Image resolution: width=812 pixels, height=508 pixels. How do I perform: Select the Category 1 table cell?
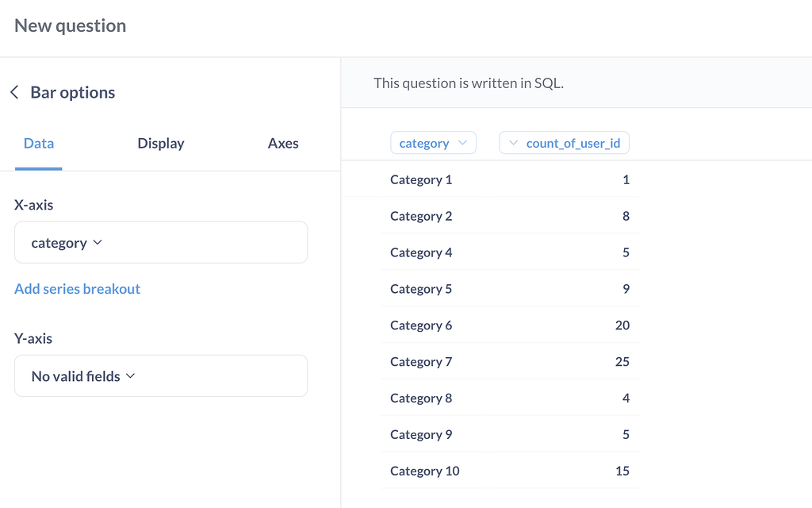click(x=421, y=179)
